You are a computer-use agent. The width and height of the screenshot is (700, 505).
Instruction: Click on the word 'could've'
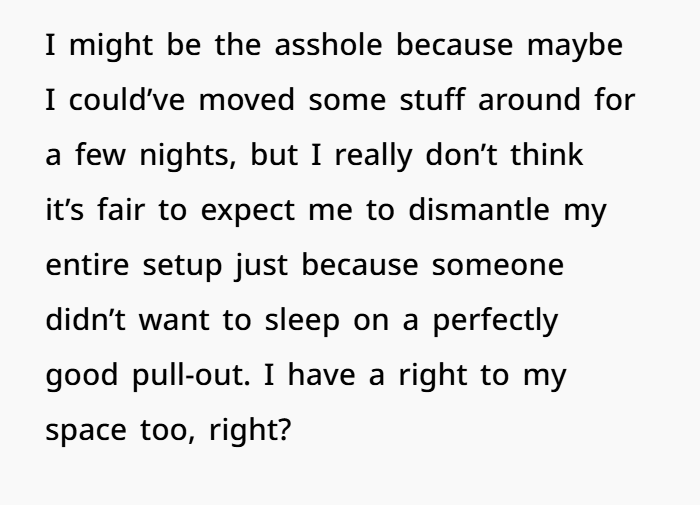(x=127, y=100)
